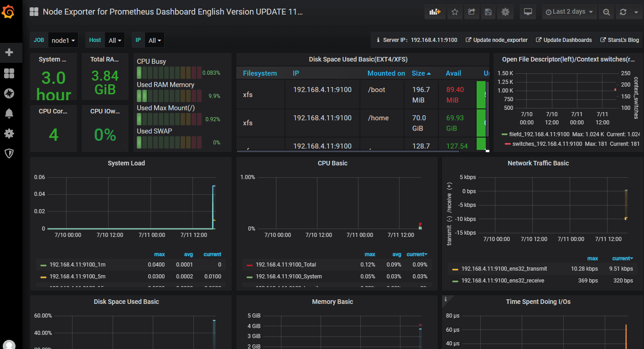Image resolution: width=644 pixels, height=349 pixels.
Task: Click the yellow swatch of ens32_transmit
Action: click(455, 269)
